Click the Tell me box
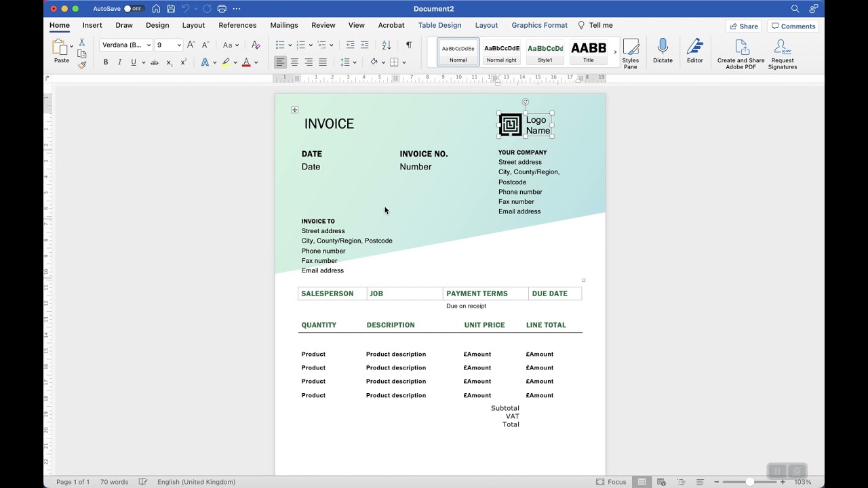 pyautogui.click(x=595, y=25)
